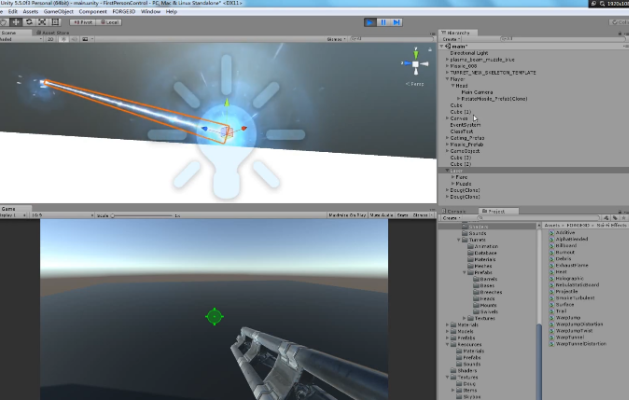Expand the Canvas object

pyautogui.click(x=447, y=118)
